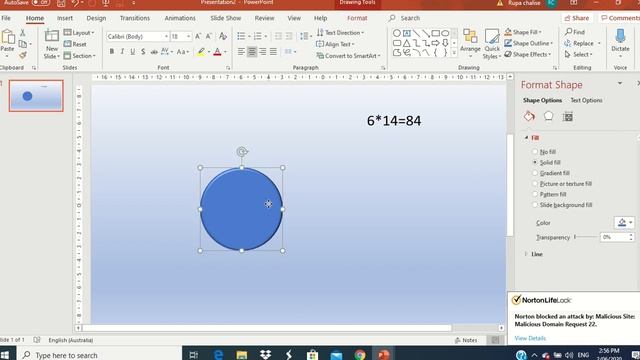Viewport: 640px width, 360px height.
Task: Click the Cut scissors icon
Action: (22, 33)
